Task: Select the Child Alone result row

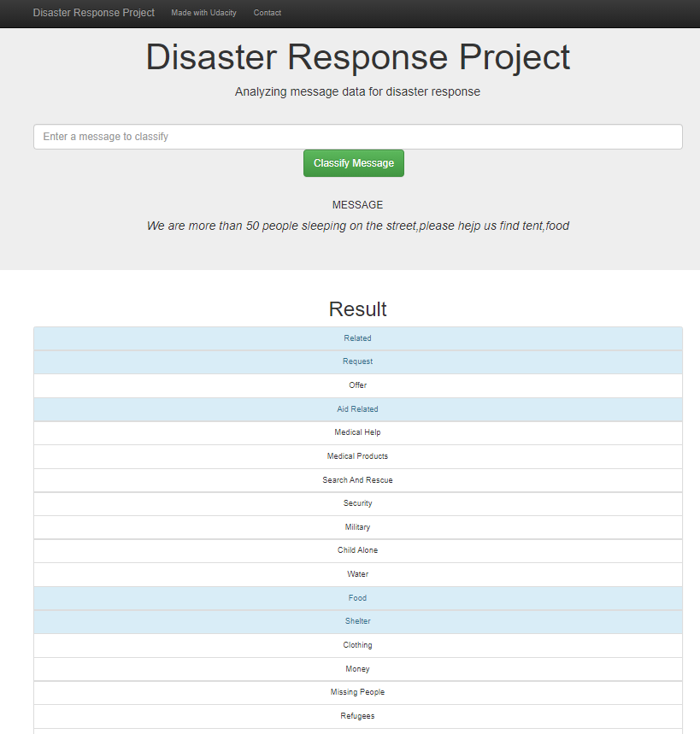Action: coord(358,551)
